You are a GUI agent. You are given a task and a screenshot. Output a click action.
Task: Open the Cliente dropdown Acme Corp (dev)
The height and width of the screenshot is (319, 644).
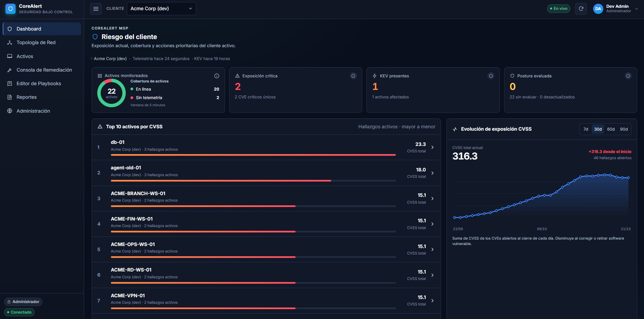pos(161,9)
